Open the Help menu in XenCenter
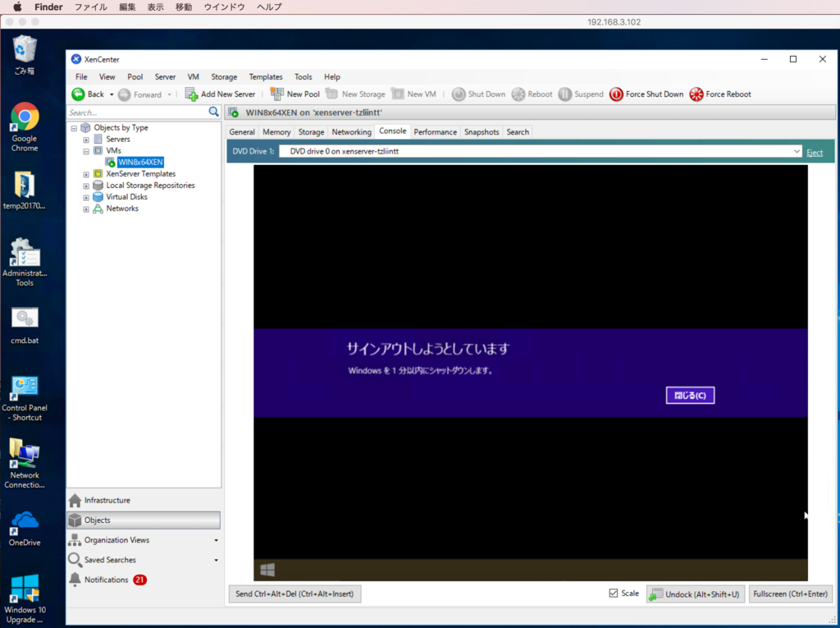The width and height of the screenshot is (840, 628). pos(332,76)
